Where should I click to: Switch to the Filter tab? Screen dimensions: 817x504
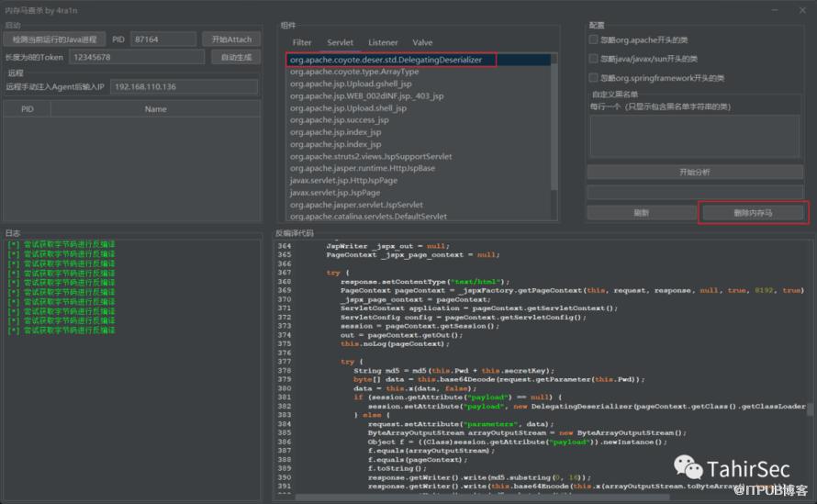tap(302, 42)
